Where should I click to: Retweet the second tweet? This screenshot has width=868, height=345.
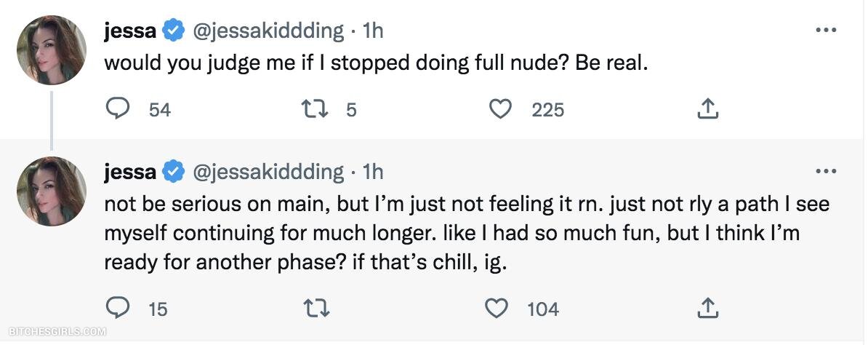click(x=316, y=309)
